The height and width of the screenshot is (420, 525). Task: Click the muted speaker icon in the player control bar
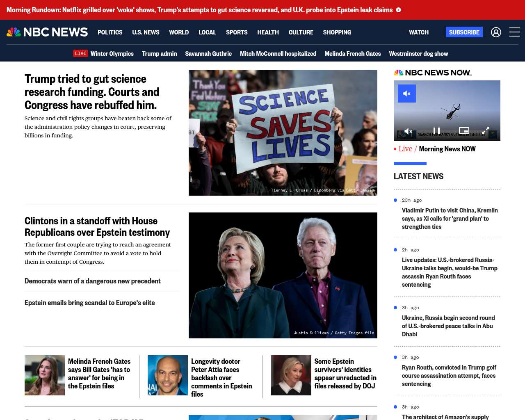(x=409, y=131)
